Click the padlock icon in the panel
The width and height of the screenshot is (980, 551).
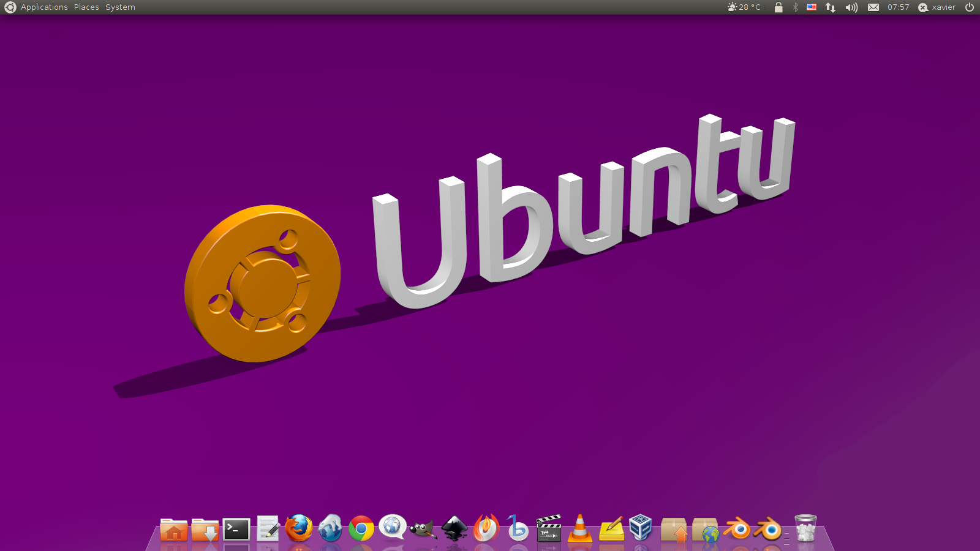click(x=778, y=7)
